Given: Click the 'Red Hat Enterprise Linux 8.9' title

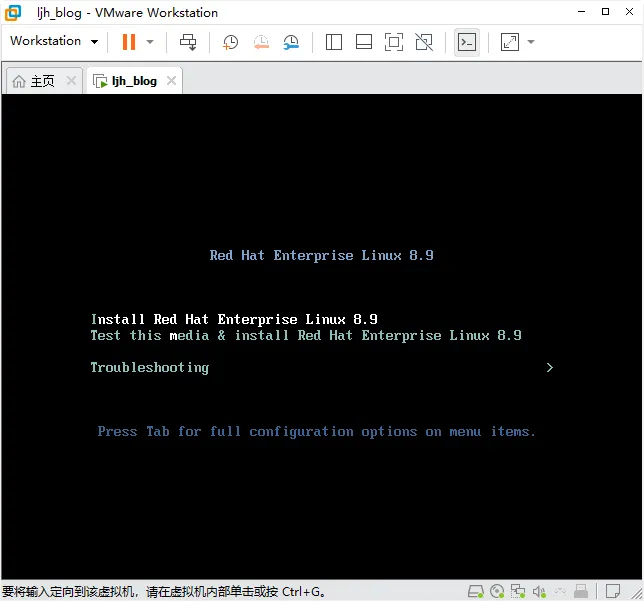Looking at the screenshot, I should [322, 255].
